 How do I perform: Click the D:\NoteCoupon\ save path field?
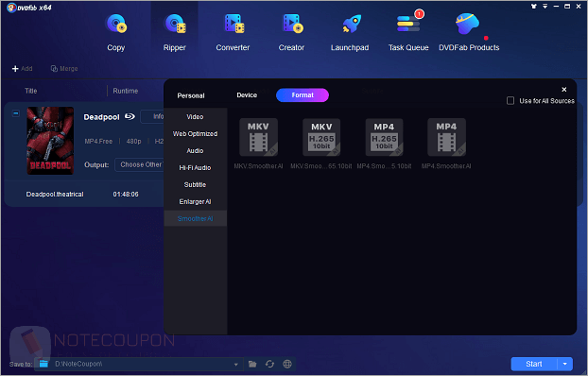(x=139, y=364)
